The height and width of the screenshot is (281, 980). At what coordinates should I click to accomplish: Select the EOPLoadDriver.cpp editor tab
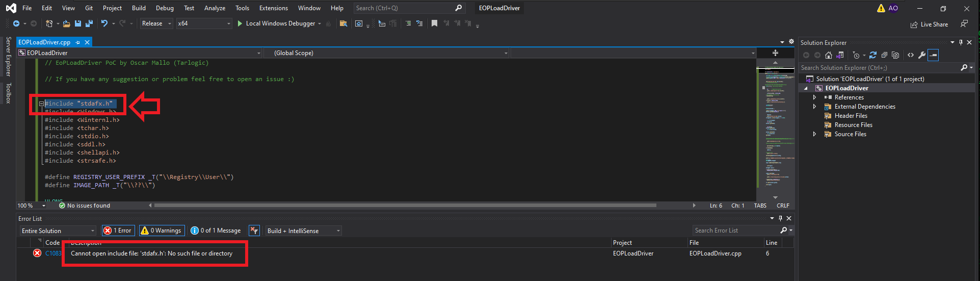click(44, 42)
